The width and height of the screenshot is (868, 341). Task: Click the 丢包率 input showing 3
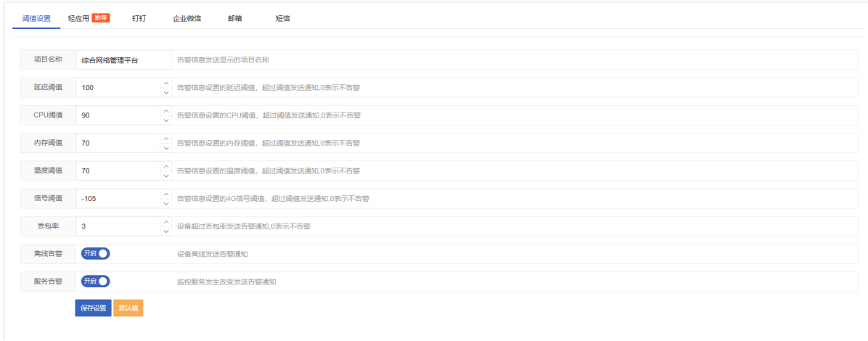click(x=118, y=226)
